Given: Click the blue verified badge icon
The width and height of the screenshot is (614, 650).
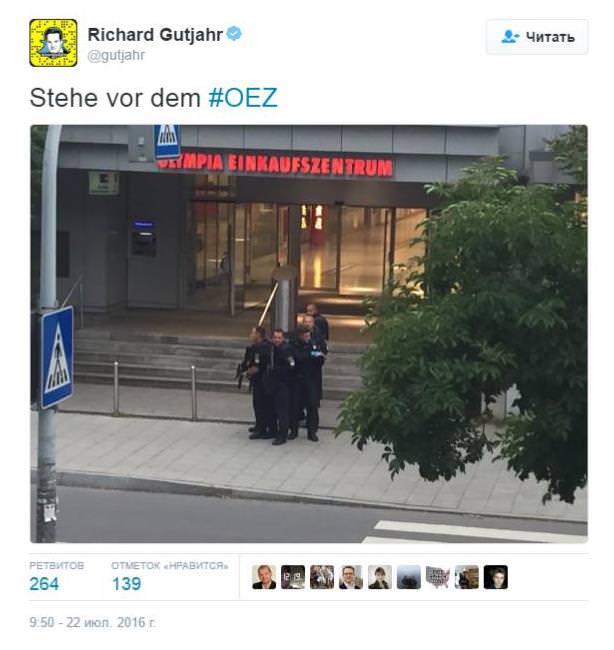Looking at the screenshot, I should tap(234, 33).
